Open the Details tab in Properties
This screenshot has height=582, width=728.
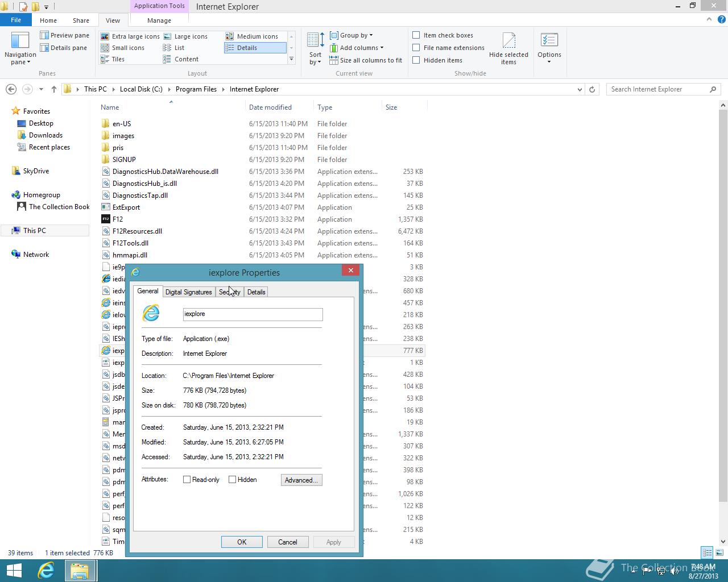(x=256, y=292)
